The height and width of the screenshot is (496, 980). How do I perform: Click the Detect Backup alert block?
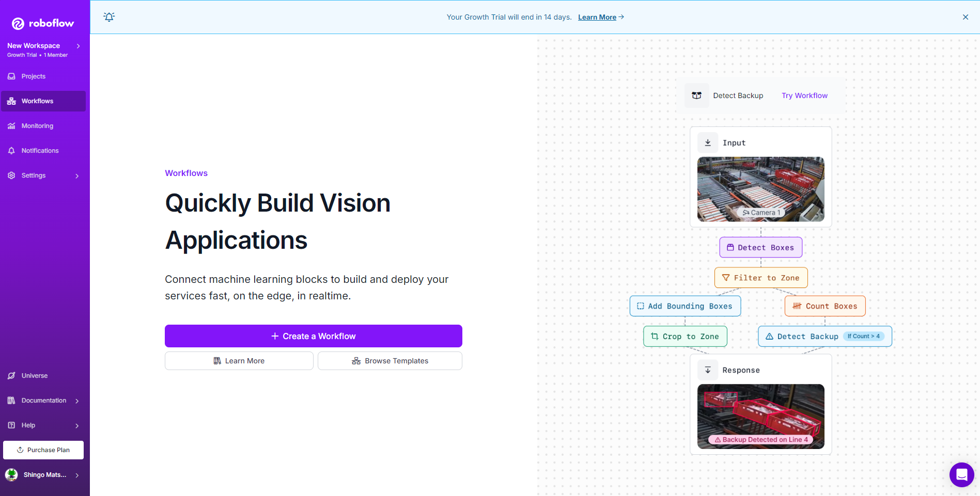coord(825,337)
